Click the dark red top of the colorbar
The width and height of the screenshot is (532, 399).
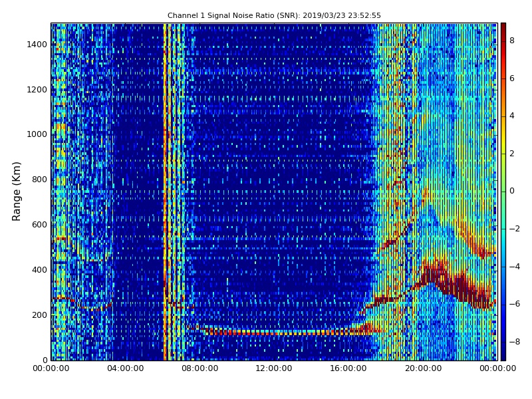pos(503,29)
